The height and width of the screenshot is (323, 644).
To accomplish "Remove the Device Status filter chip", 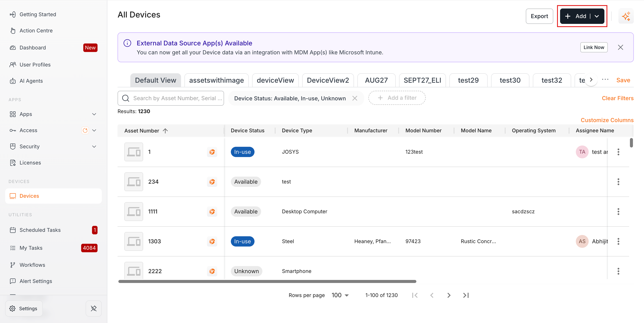I will coord(355,98).
